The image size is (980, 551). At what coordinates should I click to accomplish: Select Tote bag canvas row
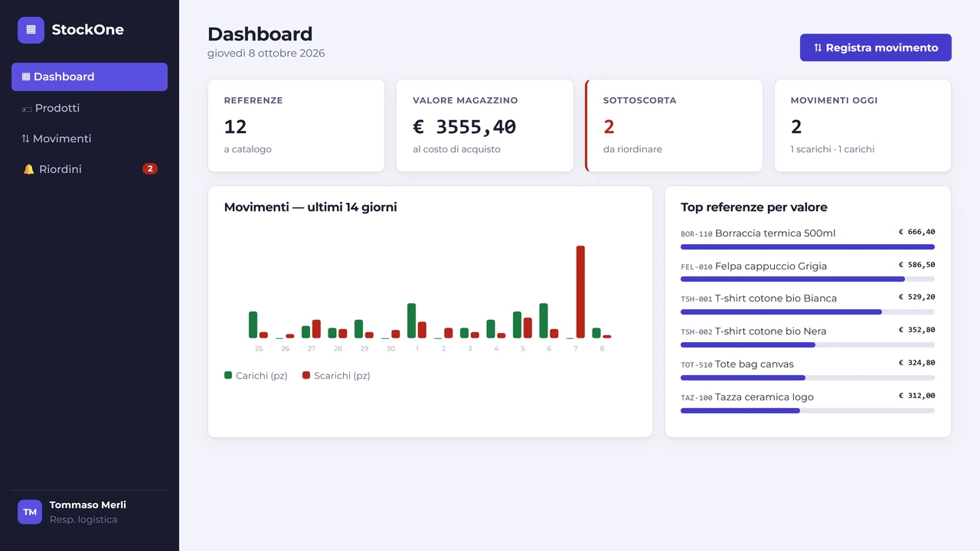pyautogui.click(x=808, y=370)
